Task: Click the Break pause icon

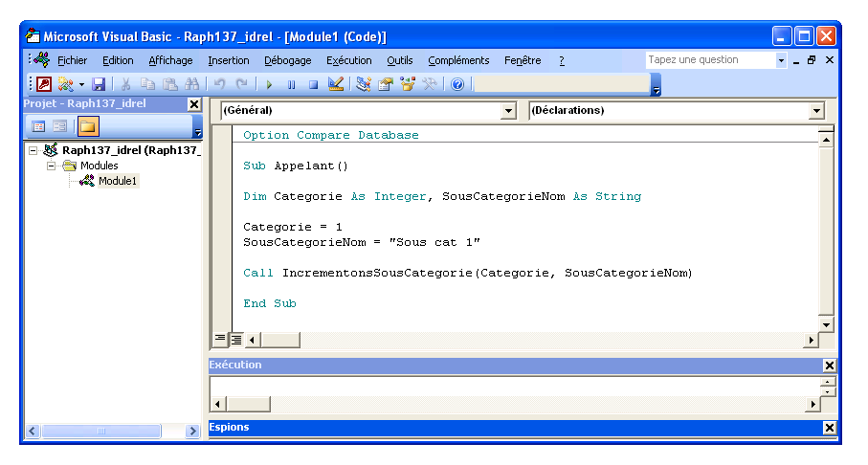Action: (x=291, y=85)
